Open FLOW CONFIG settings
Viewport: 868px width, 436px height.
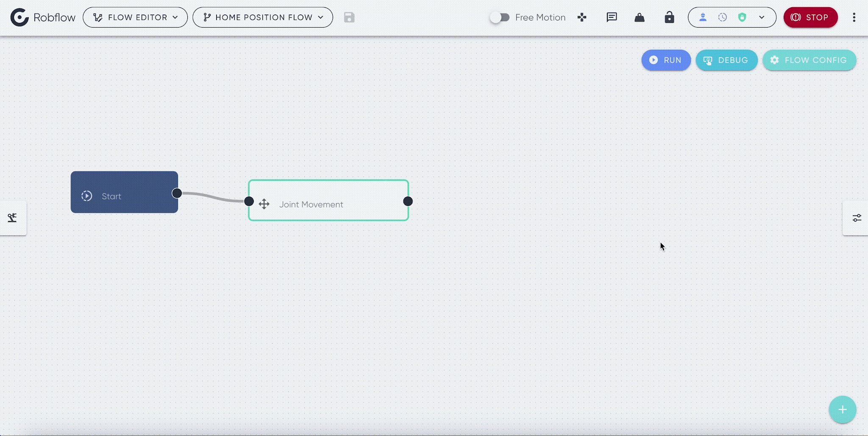809,60
